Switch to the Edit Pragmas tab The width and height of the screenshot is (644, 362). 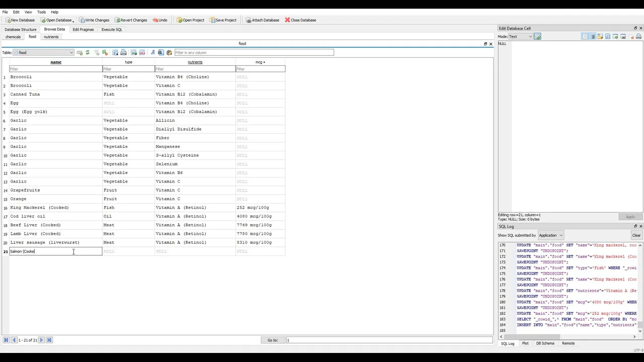(x=83, y=29)
